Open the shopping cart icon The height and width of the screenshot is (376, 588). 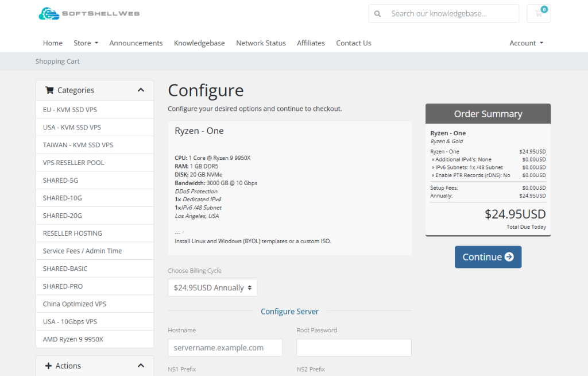(x=539, y=14)
